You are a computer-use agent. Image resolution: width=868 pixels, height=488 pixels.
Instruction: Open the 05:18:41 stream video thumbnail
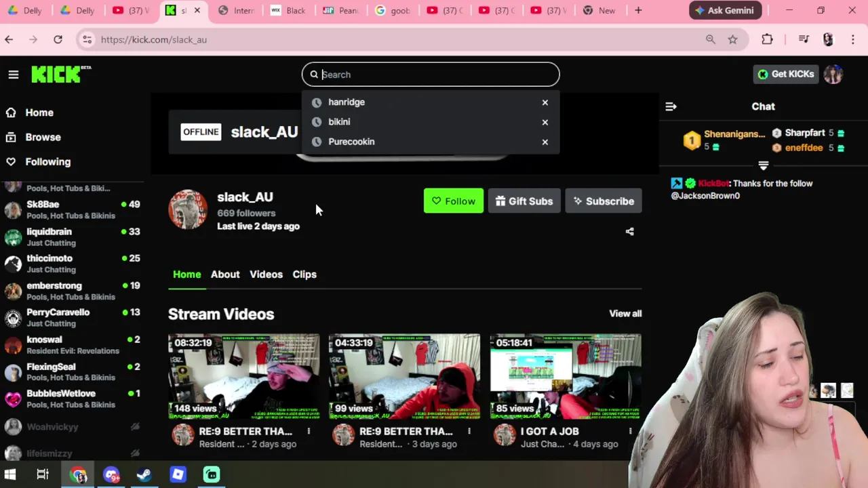click(566, 376)
